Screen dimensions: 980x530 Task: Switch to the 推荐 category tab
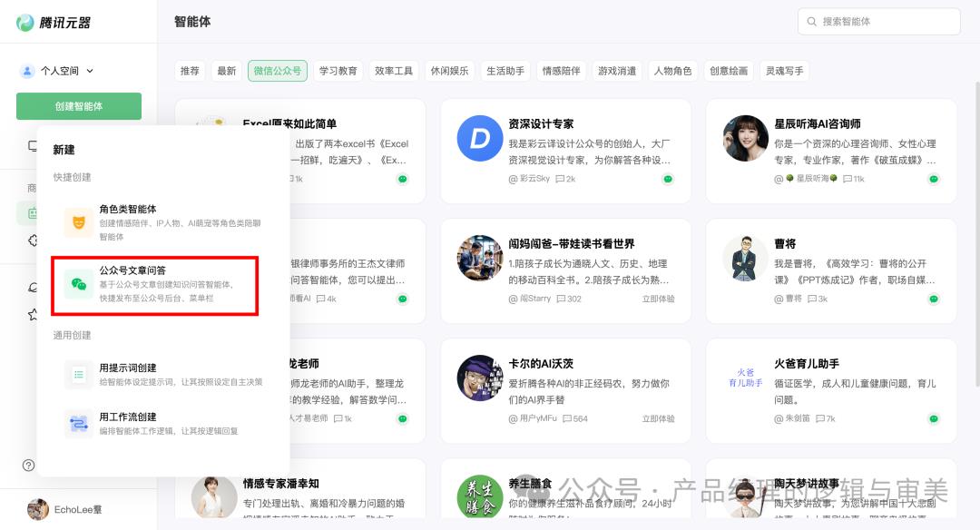[x=190, y=71]
